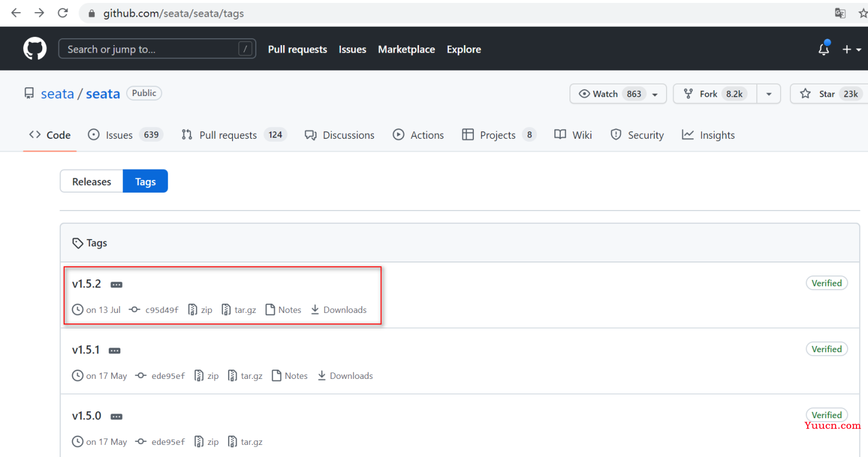This screenshot has height=457, width=868.
Task: Open the Wiki tab
Action: (x=573, y=135)
